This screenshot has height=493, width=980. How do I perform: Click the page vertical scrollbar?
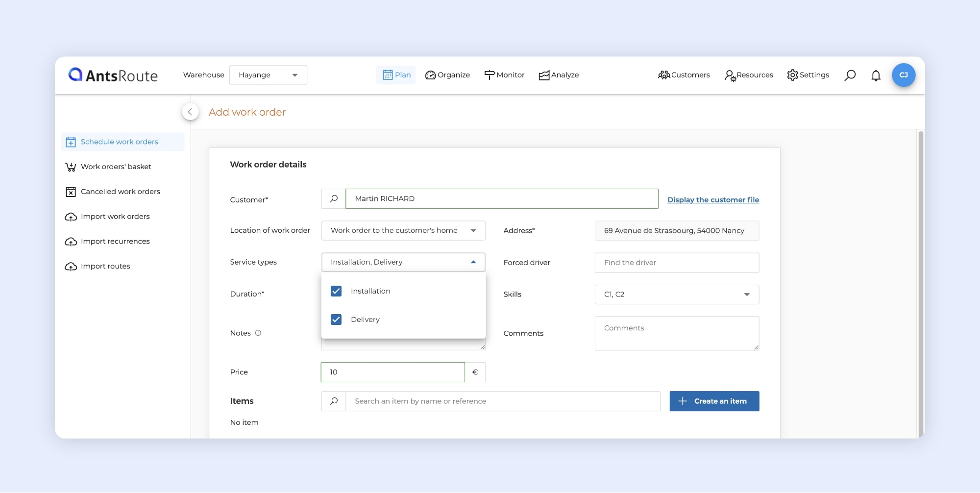pyautogui.click(x=921, y=284)
